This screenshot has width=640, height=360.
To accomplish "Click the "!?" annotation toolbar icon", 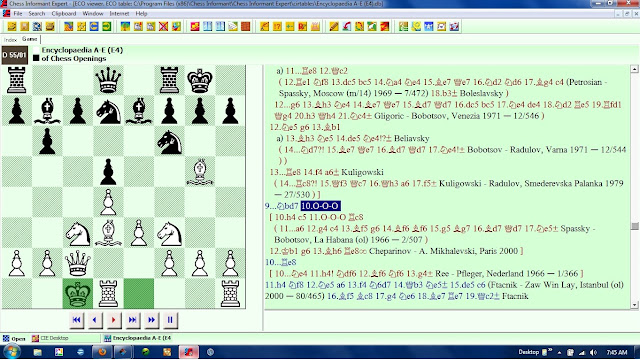I will tap(277, 27).
